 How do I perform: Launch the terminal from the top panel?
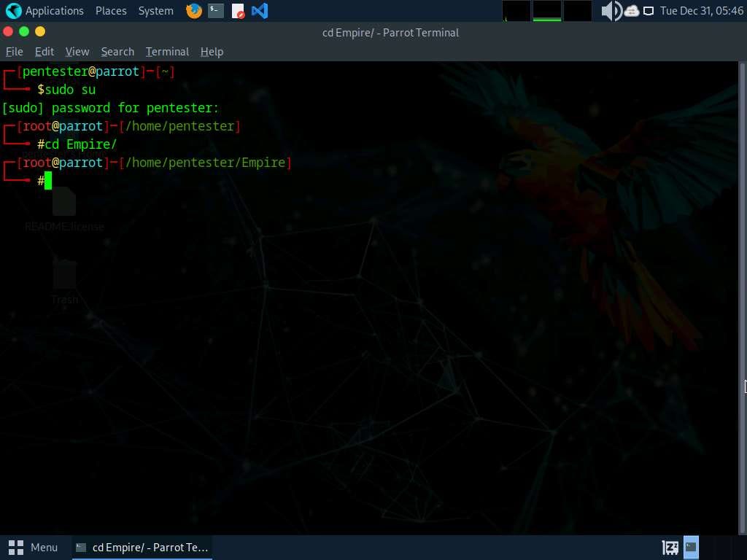coord(216,10)
